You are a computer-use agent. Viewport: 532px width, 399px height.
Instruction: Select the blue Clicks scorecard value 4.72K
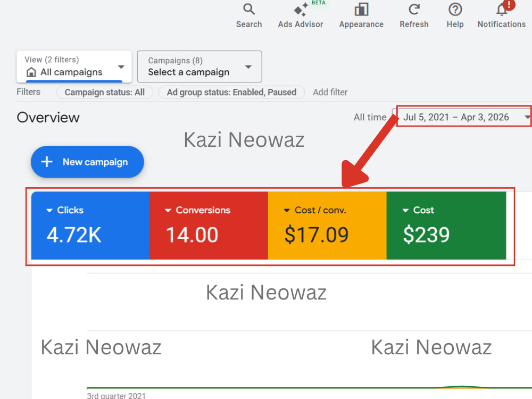click(x=74, y=235)
